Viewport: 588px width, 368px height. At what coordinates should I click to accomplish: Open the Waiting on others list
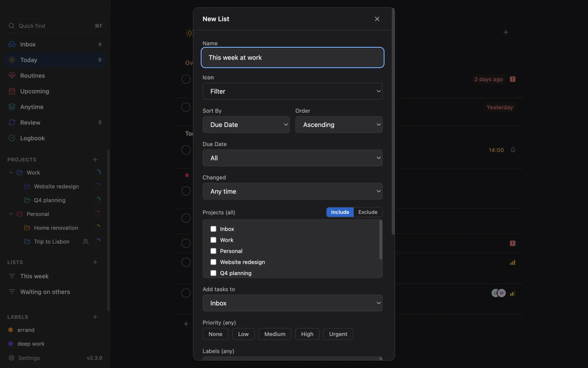tap(55, 292)
